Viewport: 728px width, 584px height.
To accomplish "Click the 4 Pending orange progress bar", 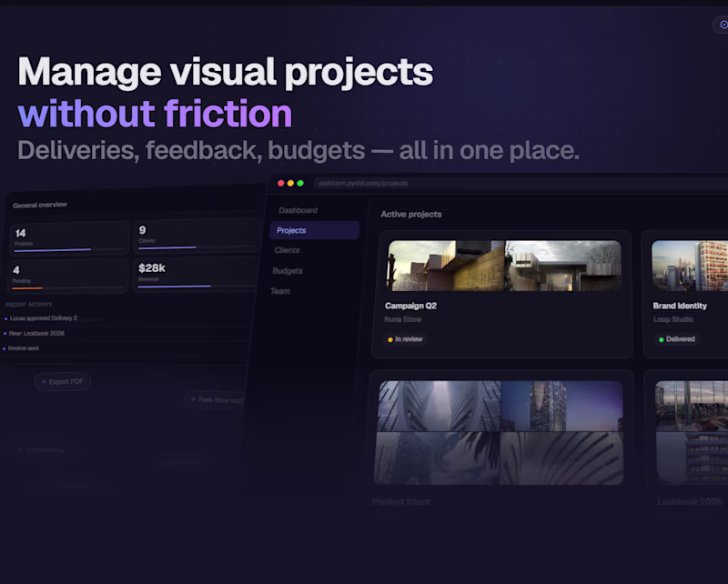I will click(27, 288).
